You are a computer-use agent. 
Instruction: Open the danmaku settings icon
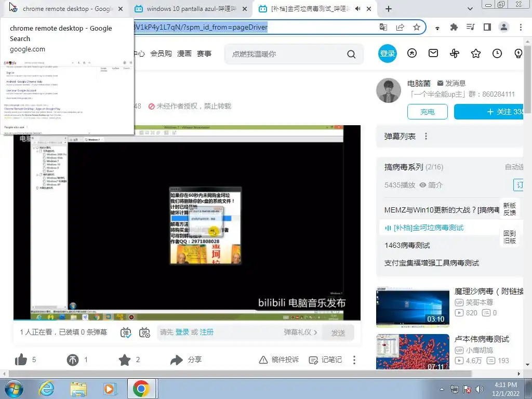pyautogui.click(x=144, y=332)
